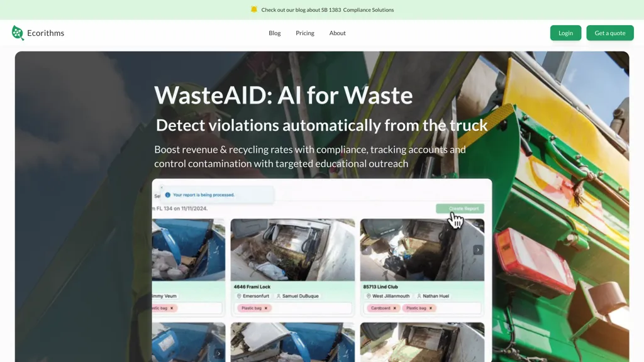This screenshot has width=644, height=362.
Task: Click the Cardboard tag label
Action: (x=380, y=308)
